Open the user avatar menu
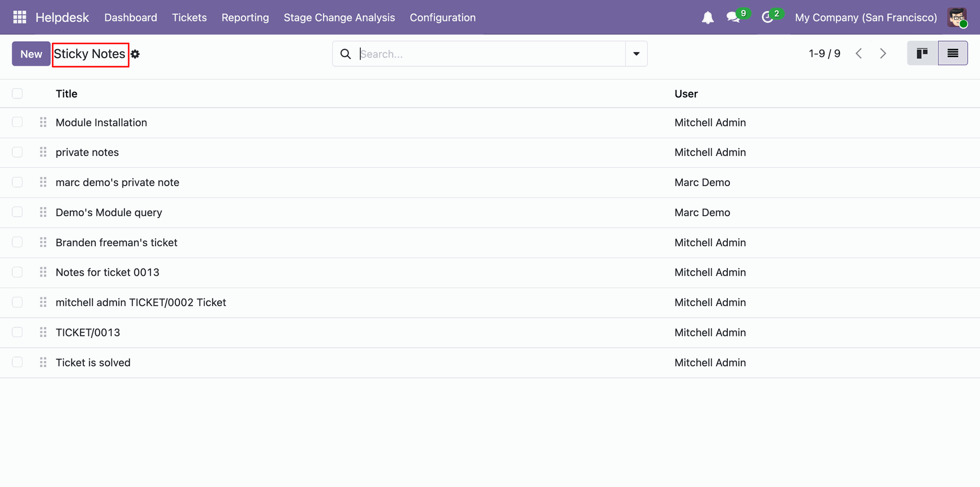The width and height of the screenshot is (980, 487). 957,18
